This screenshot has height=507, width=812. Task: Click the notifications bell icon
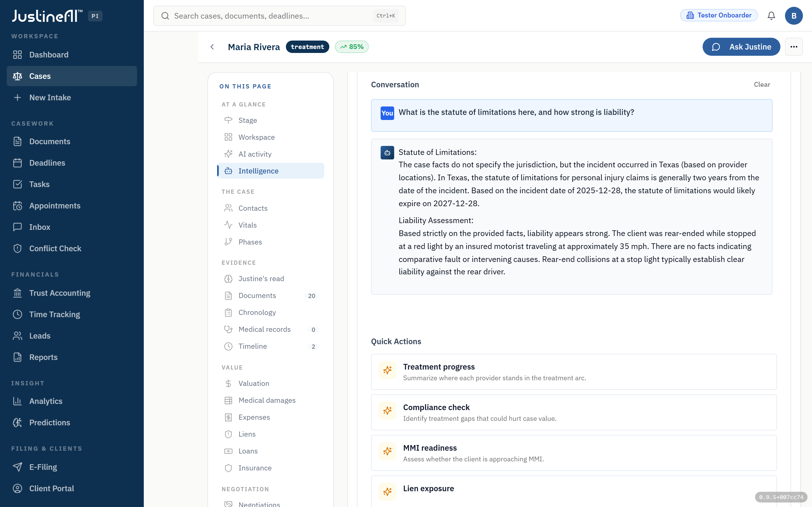click(x=771, y=16)
